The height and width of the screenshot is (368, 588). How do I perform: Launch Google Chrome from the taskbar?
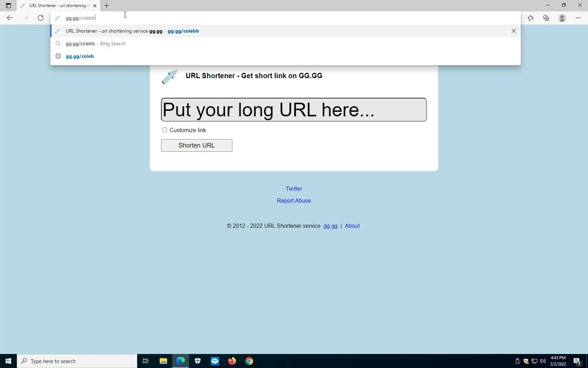[249, 361]
